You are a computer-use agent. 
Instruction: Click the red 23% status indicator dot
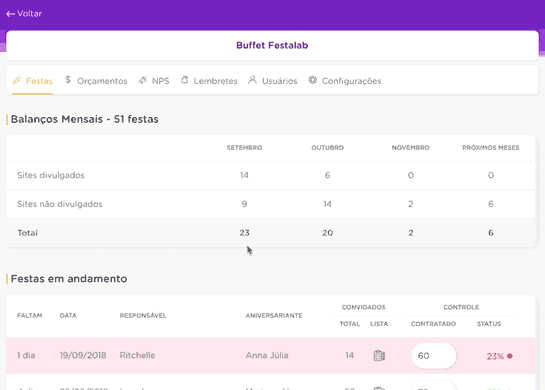(510, 356)
